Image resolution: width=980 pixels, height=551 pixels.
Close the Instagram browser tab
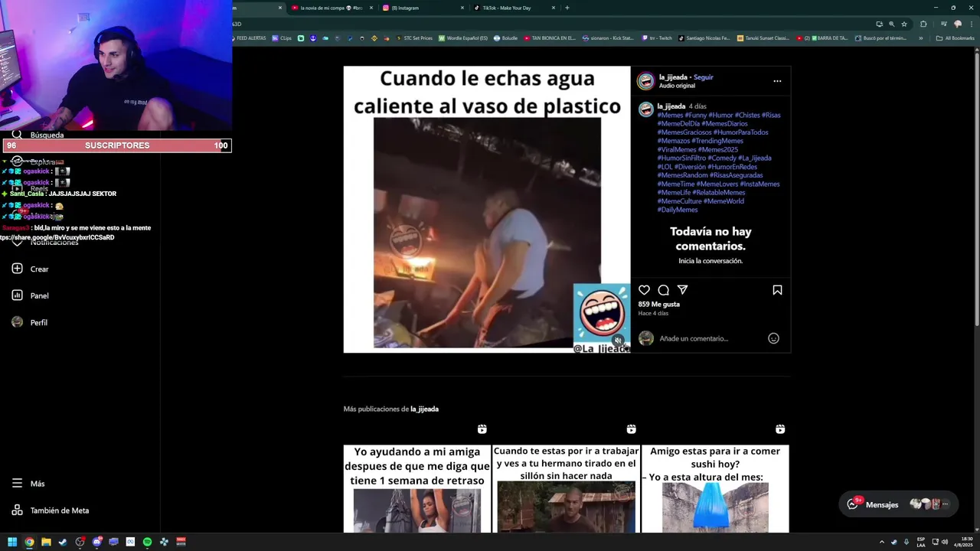click(x=462, y=8)
